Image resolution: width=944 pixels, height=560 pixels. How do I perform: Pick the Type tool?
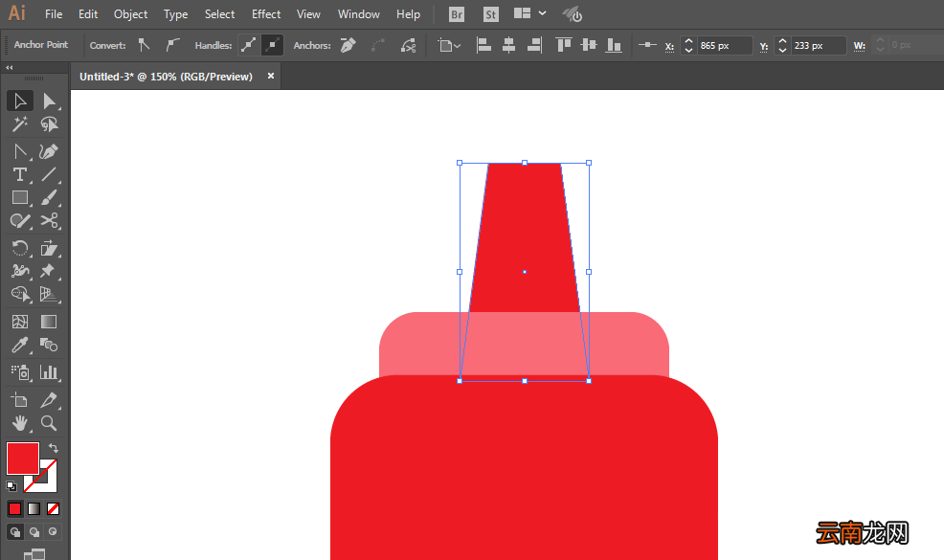[20, 174]
